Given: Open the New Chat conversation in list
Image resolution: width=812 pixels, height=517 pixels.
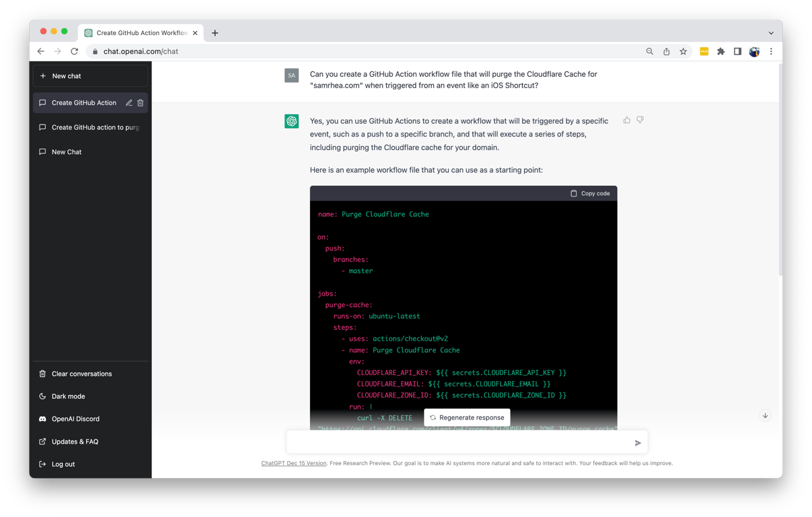Looking at the screenshot, I should point(90,152).
